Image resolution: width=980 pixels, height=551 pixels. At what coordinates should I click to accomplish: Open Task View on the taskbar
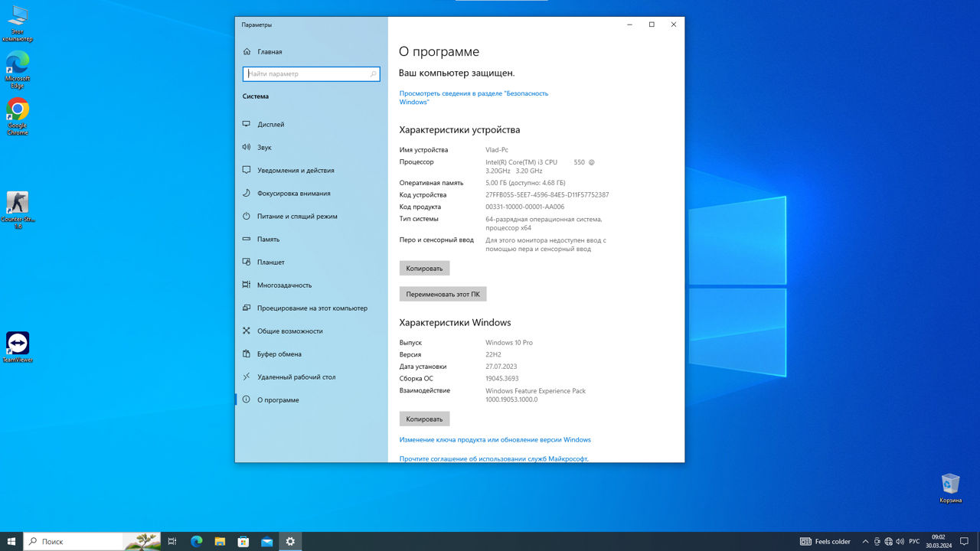tap(172, 541)
